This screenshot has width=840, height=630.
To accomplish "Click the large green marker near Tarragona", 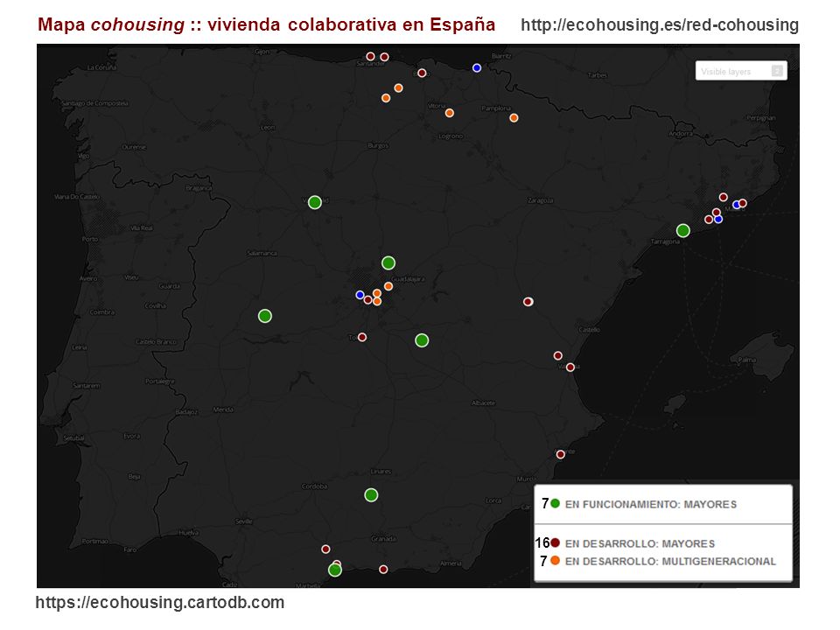I will [x=683, y=231].
